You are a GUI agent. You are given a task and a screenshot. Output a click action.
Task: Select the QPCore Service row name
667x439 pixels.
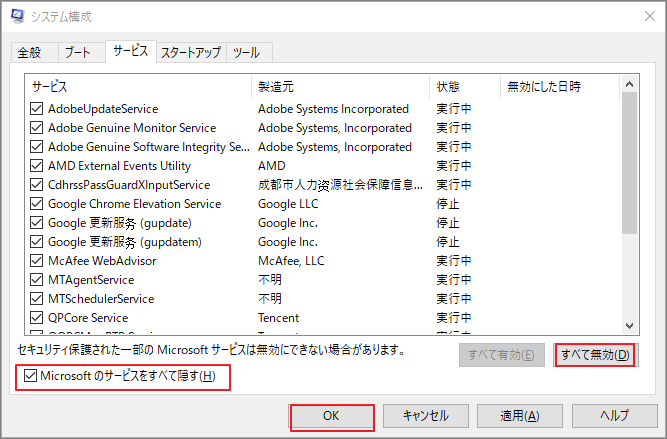pos(88,318)
